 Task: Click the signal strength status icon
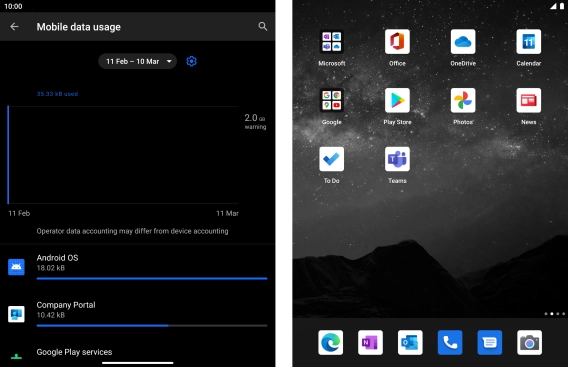coord(553,6)
